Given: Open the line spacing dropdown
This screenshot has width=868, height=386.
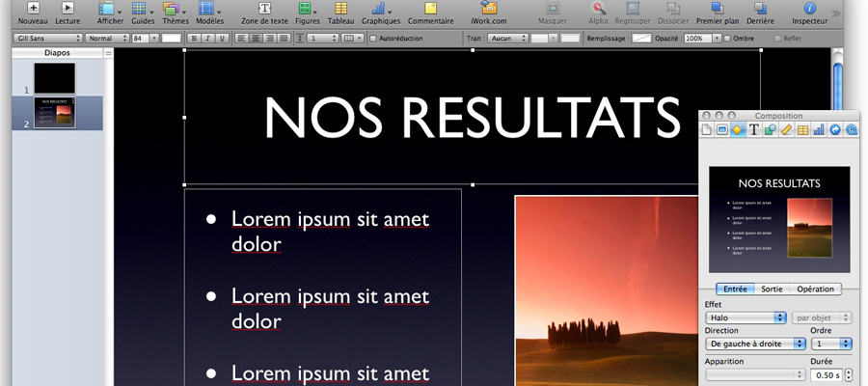Looking at the screenshot, I should (323, 39).
